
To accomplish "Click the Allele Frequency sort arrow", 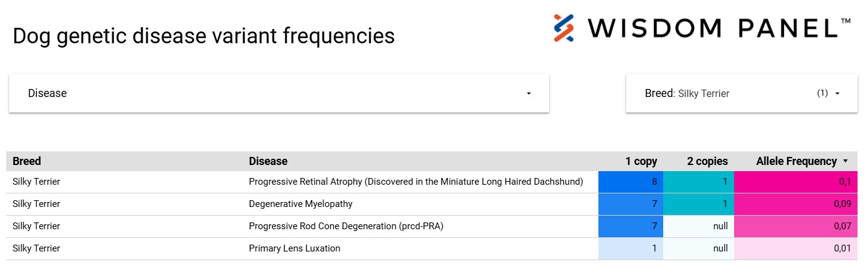I will (x=845, y=161).
